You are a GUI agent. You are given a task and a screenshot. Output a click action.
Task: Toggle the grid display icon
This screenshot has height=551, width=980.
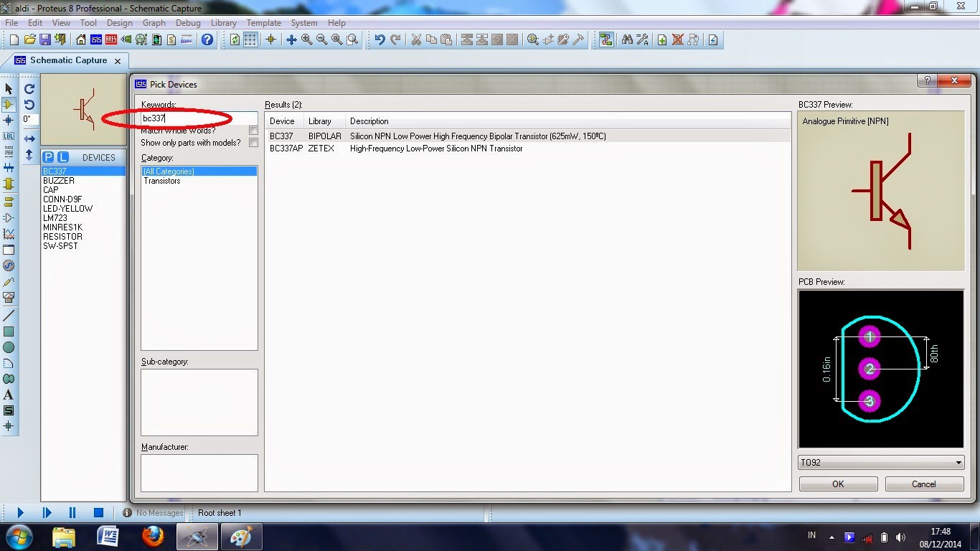[x=250, y=40]
